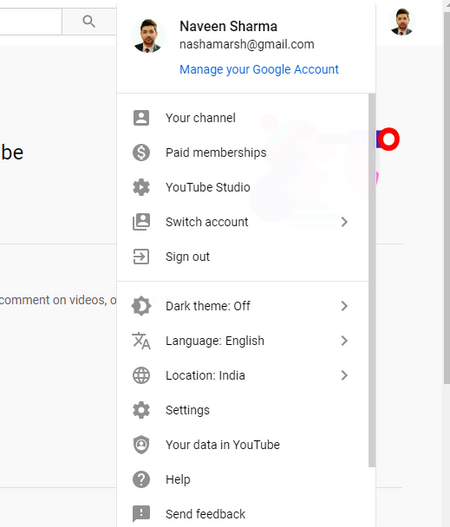Click the account menu's vertical scrollbar
Viewport: 450px width, 527px height.
pyautogui.click(x=372, y=280)
